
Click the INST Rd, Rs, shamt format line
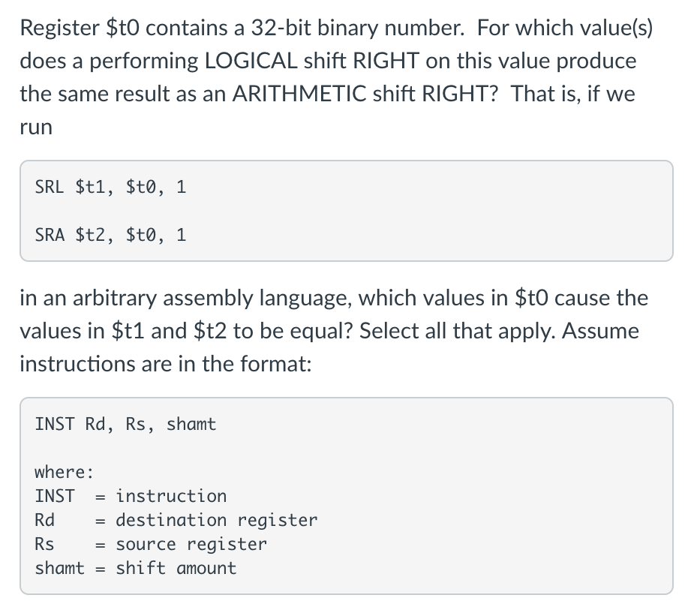tap(125, 425)
